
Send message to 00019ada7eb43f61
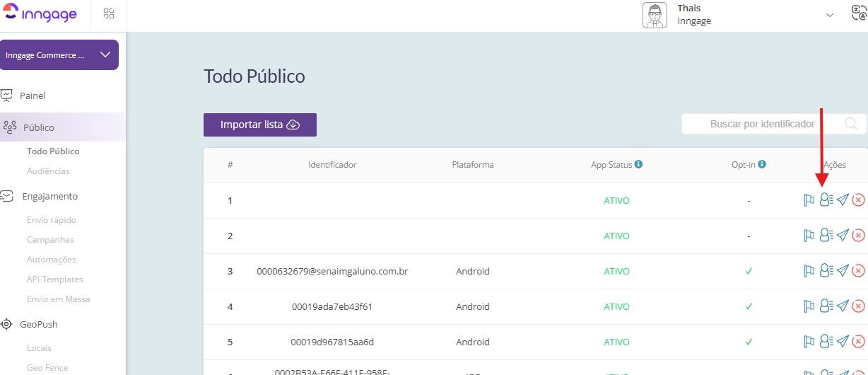click(843, 306)
